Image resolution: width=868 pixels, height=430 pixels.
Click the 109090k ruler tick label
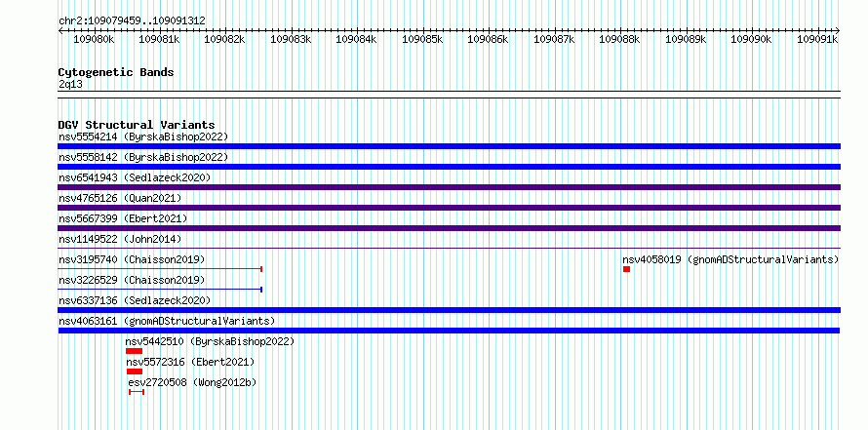pyautogui.click(x=752, y=39)
